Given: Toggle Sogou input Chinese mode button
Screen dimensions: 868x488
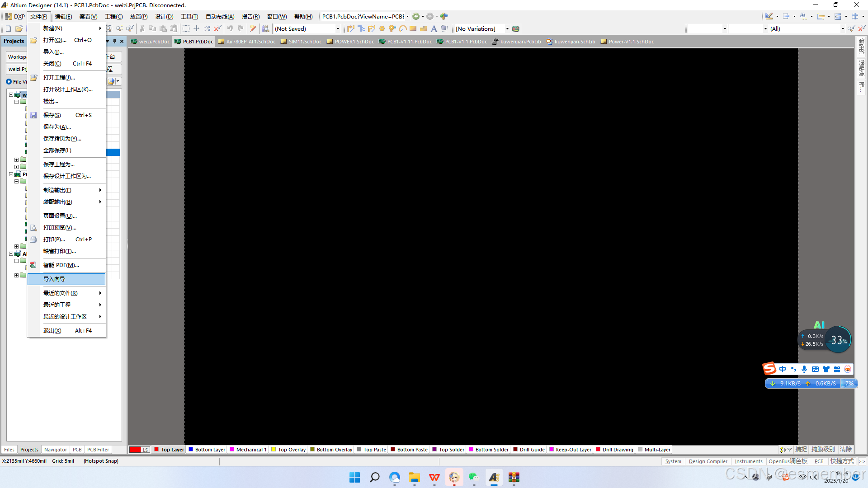Looking at the screenshot, I should 783,369.
